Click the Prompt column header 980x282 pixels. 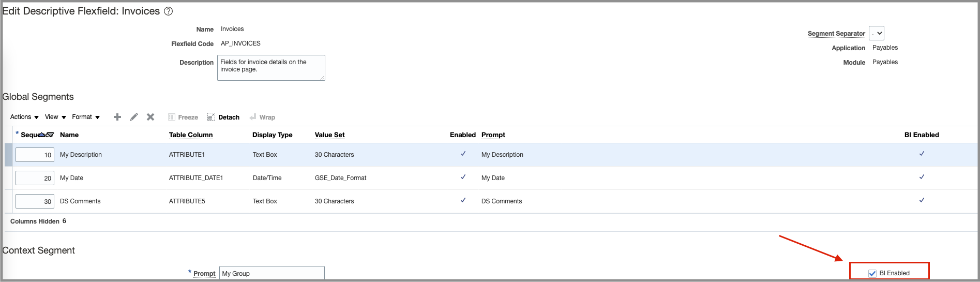tap(493, 135)
